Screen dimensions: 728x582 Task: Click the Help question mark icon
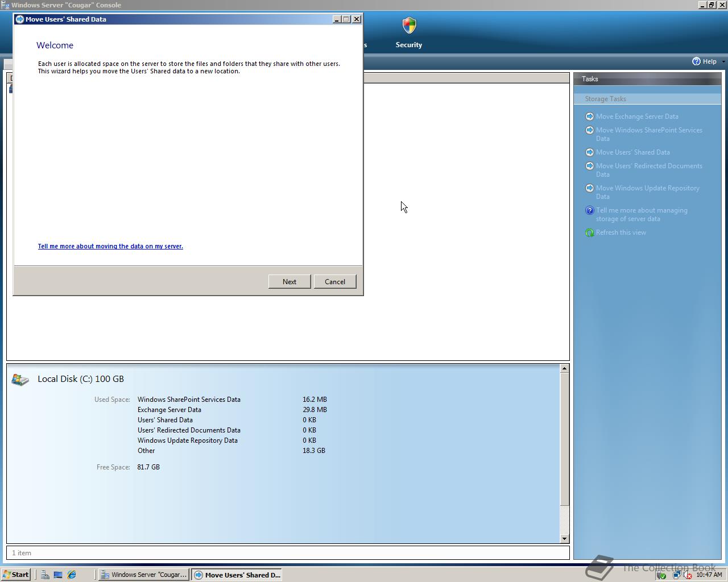pos(696,61)
